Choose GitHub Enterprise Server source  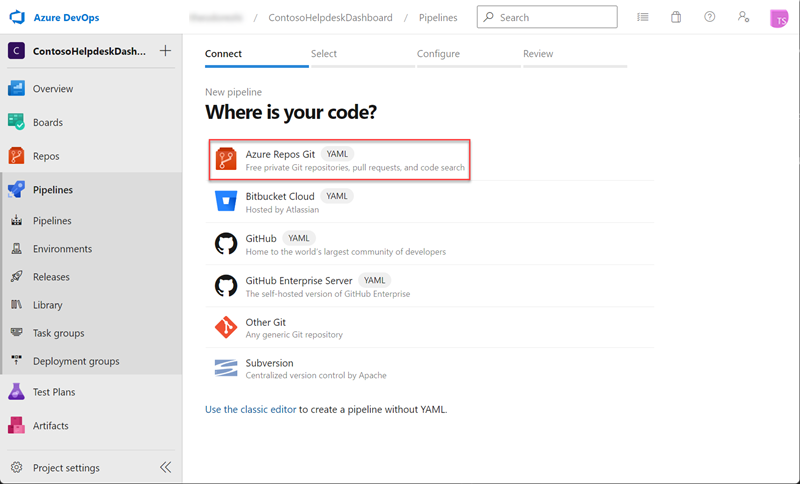pyautogui.click(x=430, y=286)
